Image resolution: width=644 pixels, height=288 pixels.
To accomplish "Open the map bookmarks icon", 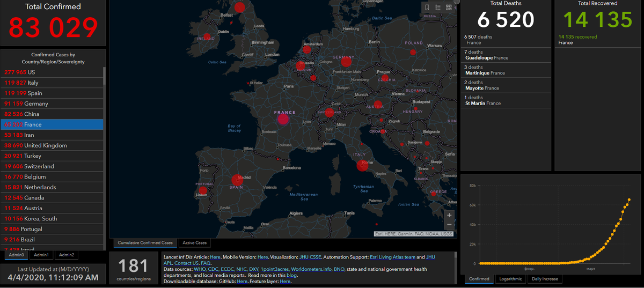I will tap(427, 8).
